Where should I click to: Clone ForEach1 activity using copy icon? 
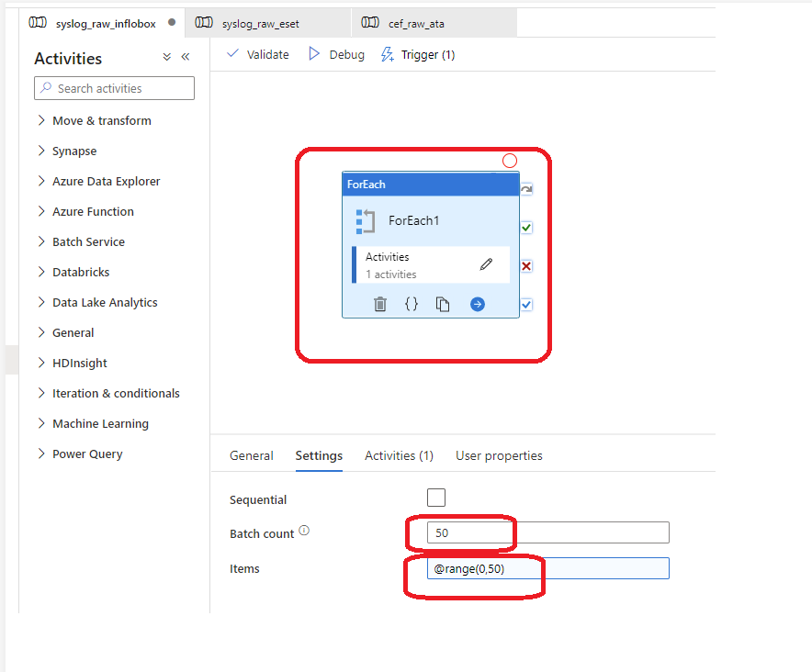443,304
